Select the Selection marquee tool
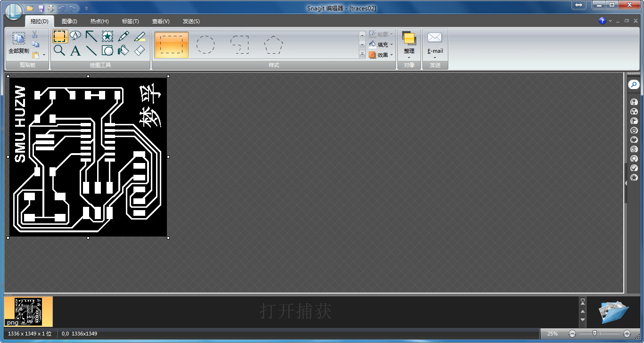The height and width of the screenshot is (343, 644). tap(59, 36)
